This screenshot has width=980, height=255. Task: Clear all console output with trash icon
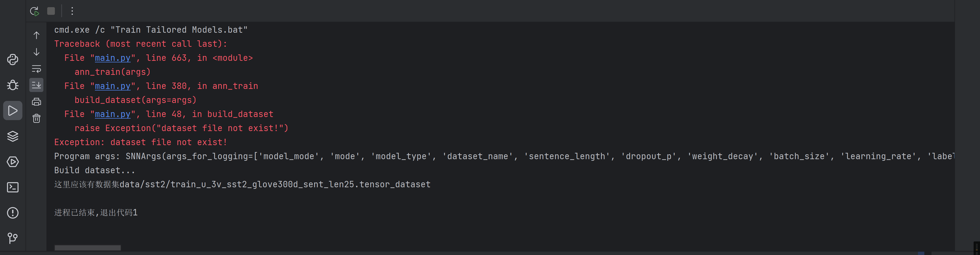click(36, 119)
